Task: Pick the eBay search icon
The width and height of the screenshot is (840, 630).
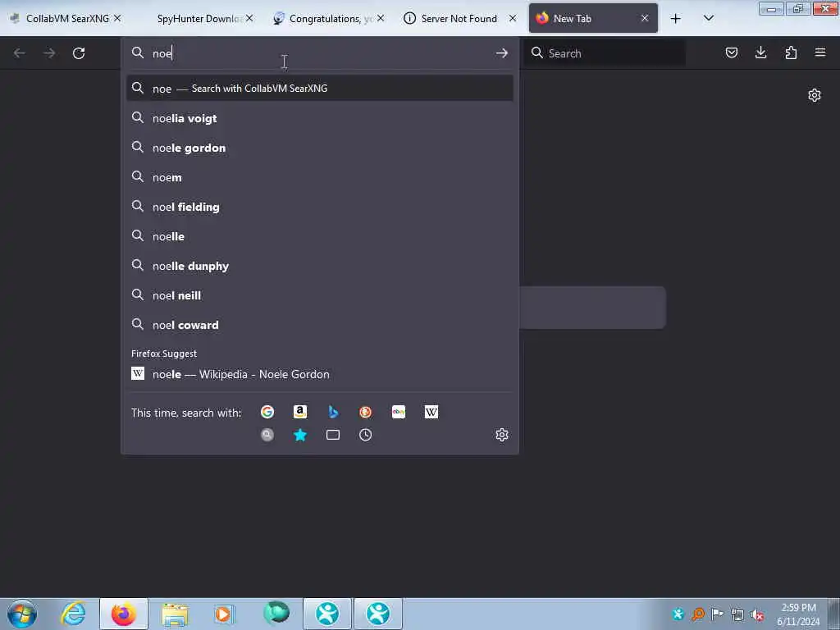Action: point(399,412)
